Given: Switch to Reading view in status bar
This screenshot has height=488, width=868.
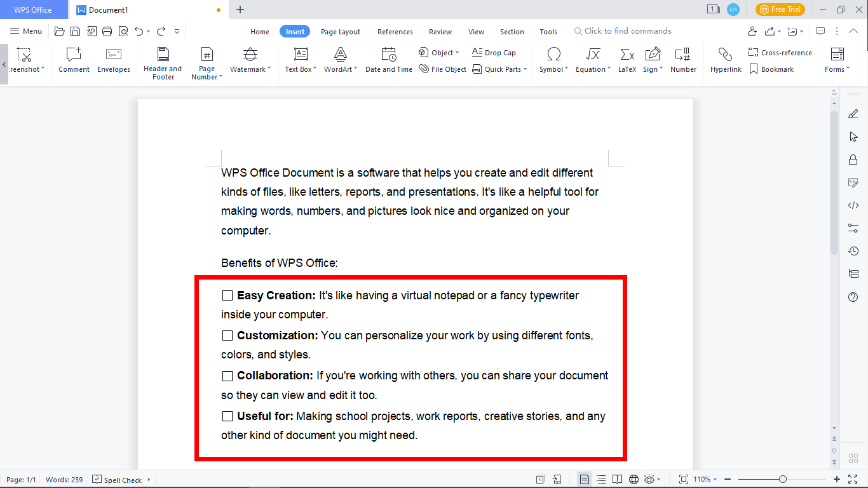Looking at the screenshot, I should tap(617, 479).
